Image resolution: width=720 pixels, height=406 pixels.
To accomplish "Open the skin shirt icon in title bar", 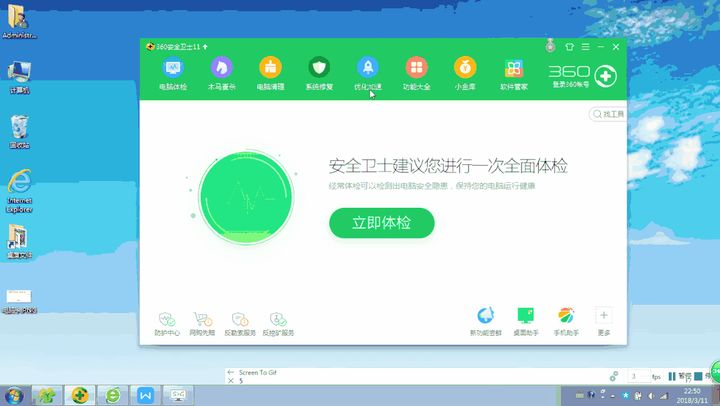I will pyautogui.click(x=569, y=47).
